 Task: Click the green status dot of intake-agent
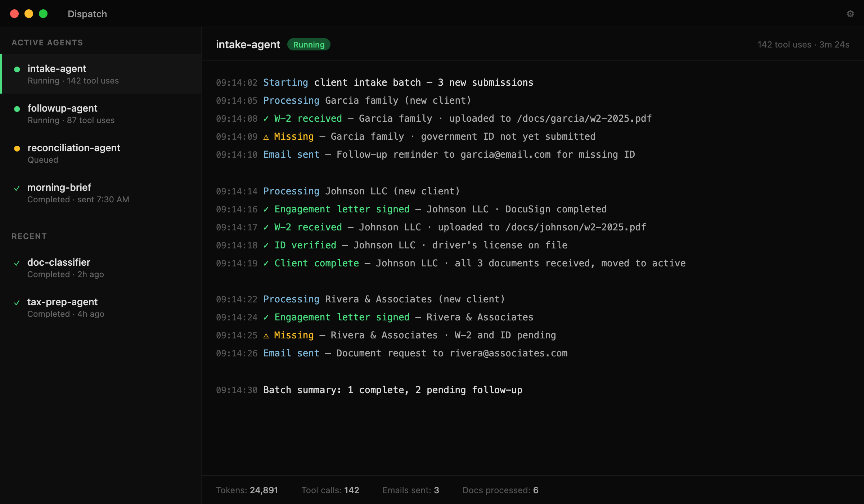17,69
